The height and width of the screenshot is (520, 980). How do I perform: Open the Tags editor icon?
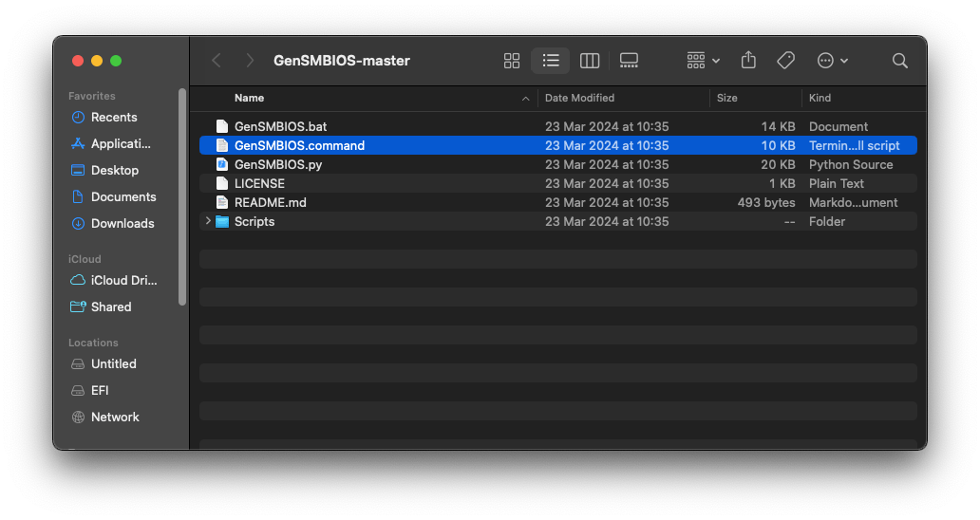785,61
